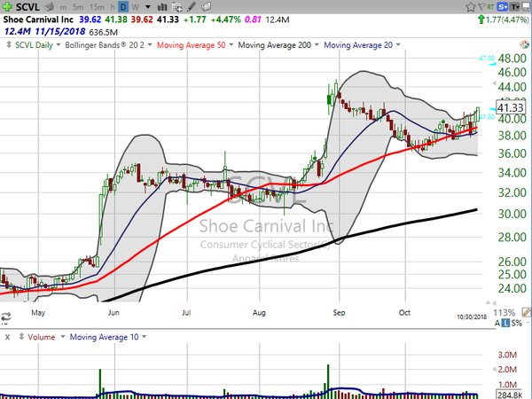Switch to the 15m timeframe
The image size is (532, 399).
click(x=97, y=7)
